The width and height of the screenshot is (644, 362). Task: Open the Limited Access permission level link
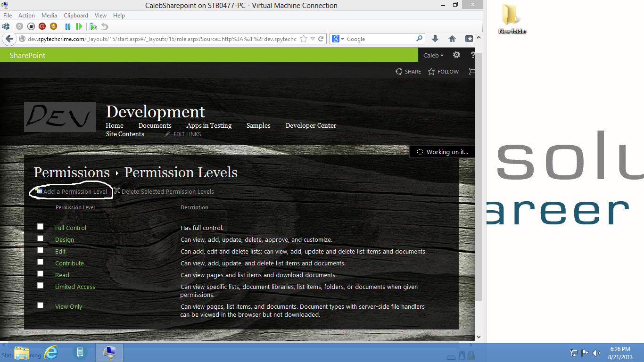pos(75,287)
